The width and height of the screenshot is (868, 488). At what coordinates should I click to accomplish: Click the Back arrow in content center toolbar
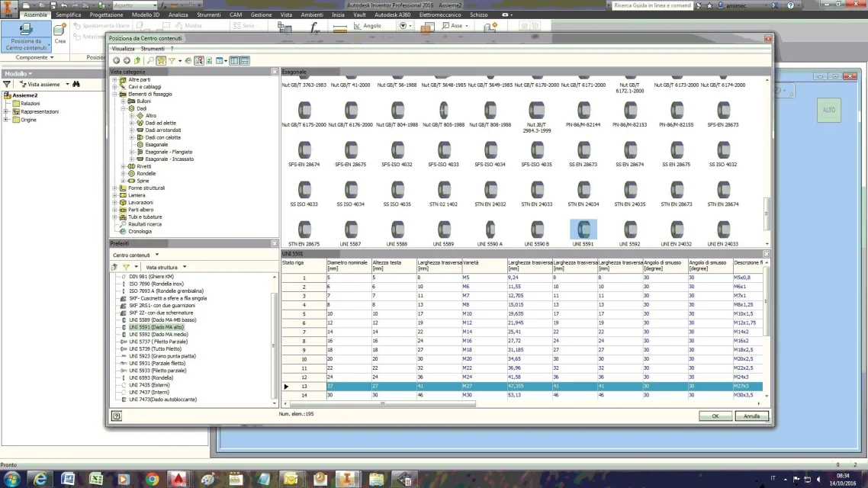[116, 61]
